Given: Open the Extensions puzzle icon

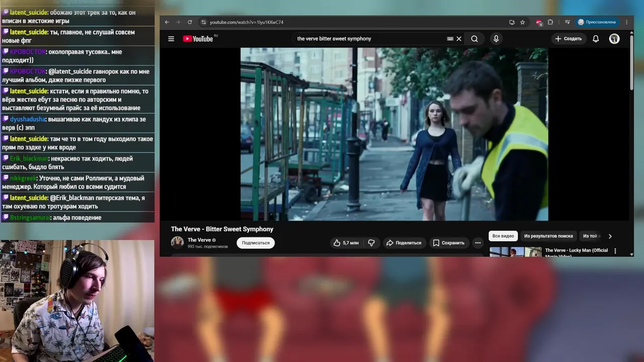Looking at the screenshot, I should (x=550, y=22).
